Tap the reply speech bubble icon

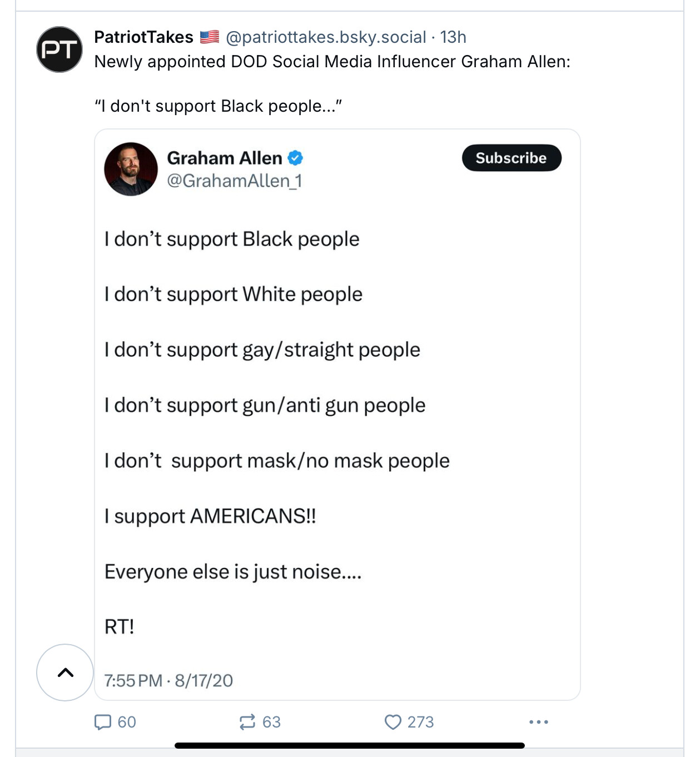pos(103,722)
